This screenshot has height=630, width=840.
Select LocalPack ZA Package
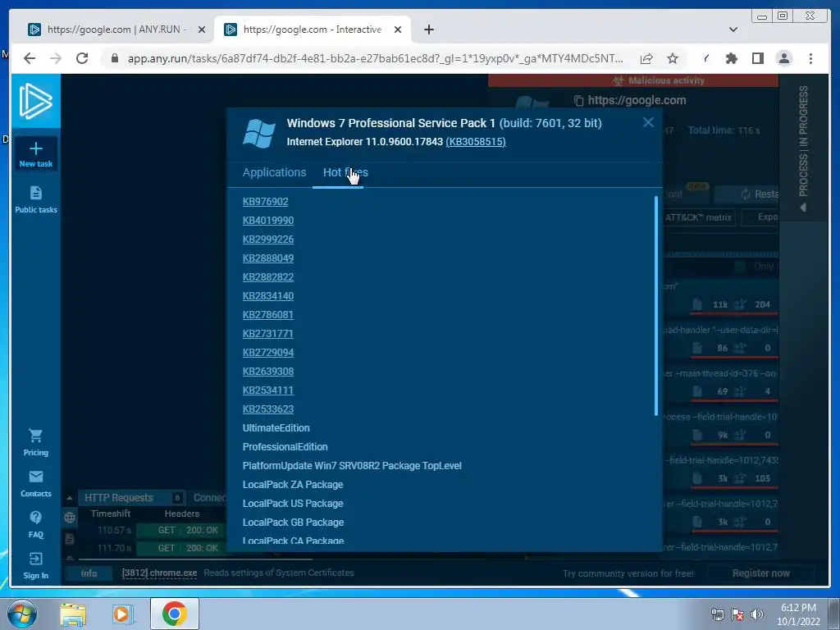tap(293, 484)
